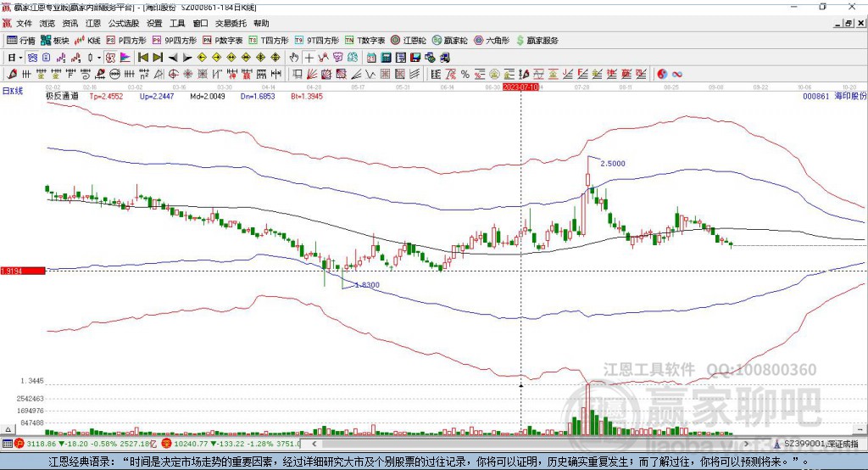The height and width of the screenshot is (470, 868).
Task: Open 赢家服务 with the dollar icon
Action: coord(537,41)
